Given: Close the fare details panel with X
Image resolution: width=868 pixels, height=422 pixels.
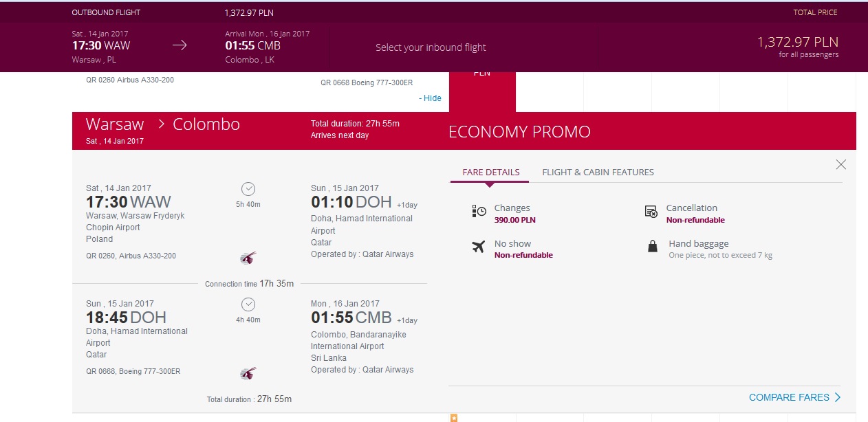Looking at the screenshot, I should (840, 164).
